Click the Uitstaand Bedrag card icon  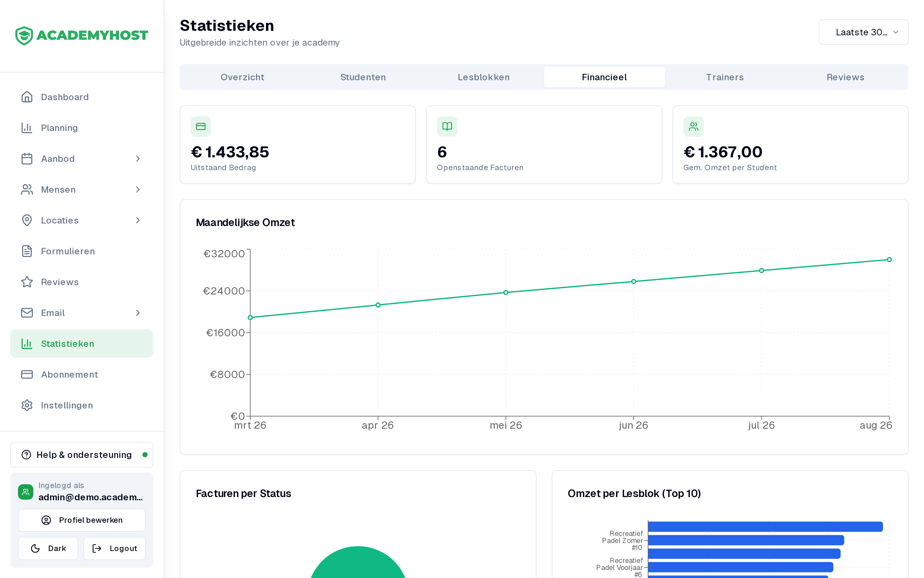point(201,127)
